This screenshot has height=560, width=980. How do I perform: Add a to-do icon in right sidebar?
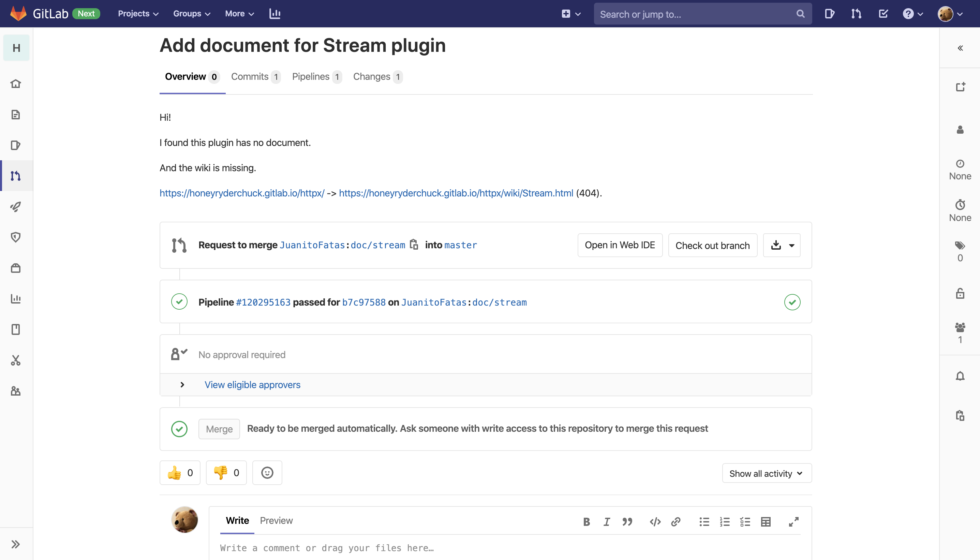(960, 87)
